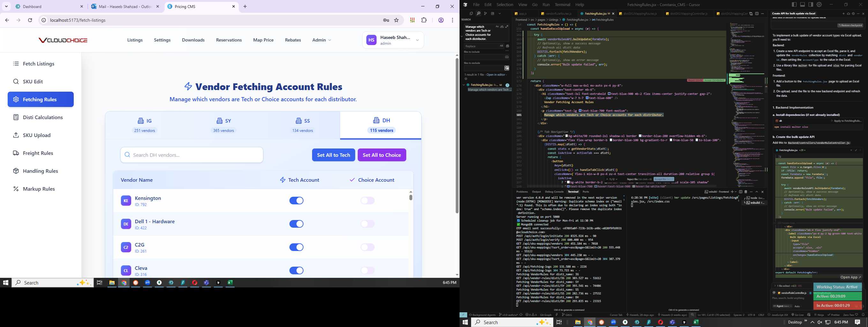Open the Zoom icon in left taskbar
The image size is (868, 327).
point(147,283)
